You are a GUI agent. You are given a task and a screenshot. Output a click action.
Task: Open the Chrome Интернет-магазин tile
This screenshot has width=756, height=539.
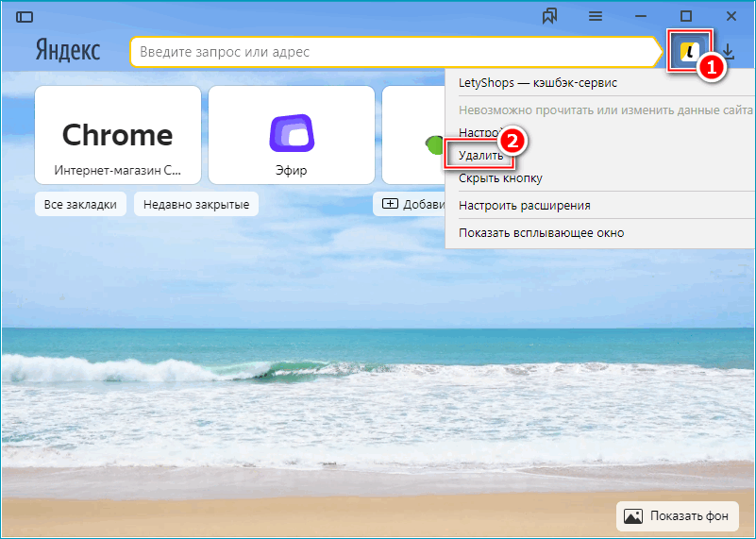117,135
